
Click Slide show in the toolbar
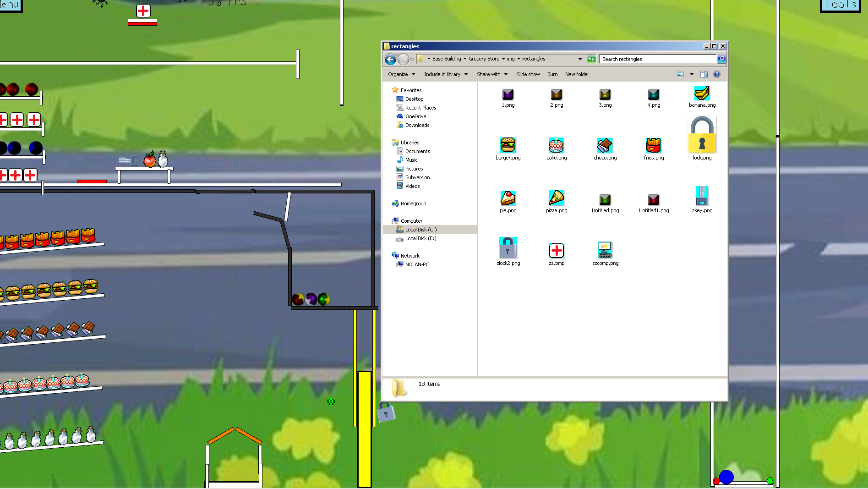(528, 74)
